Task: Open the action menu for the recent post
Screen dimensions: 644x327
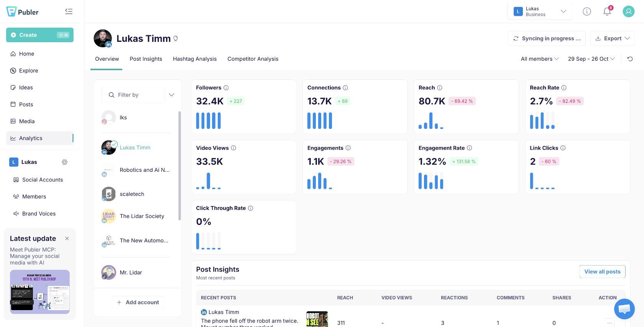Action: (x=609, y=323)
